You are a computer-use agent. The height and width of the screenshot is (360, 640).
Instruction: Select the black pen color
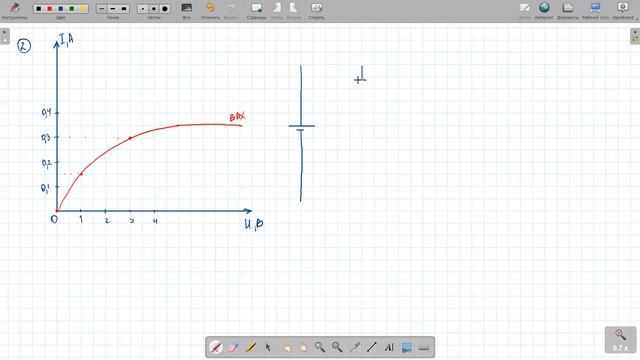[39, 9]
